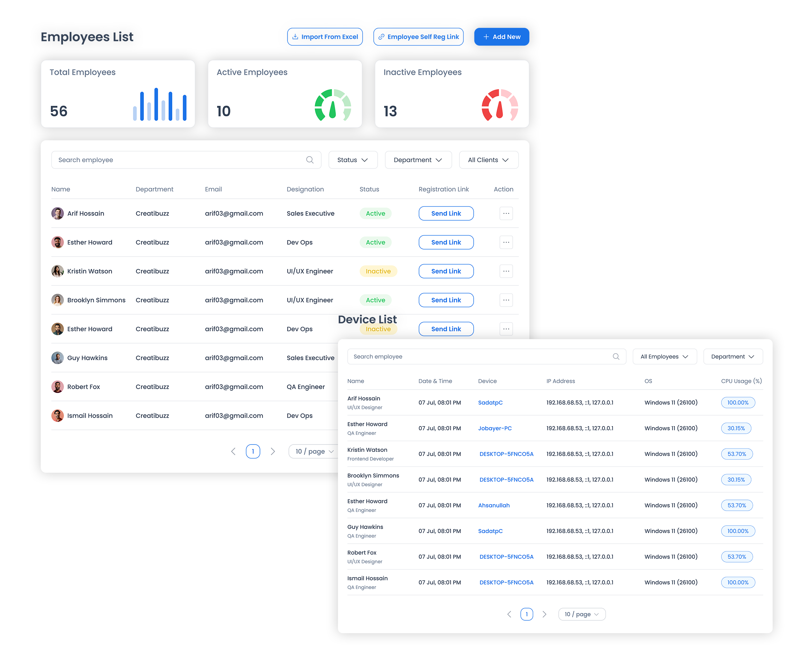Click Ismail Hossain's avatar photo

(x=57, y=416)
